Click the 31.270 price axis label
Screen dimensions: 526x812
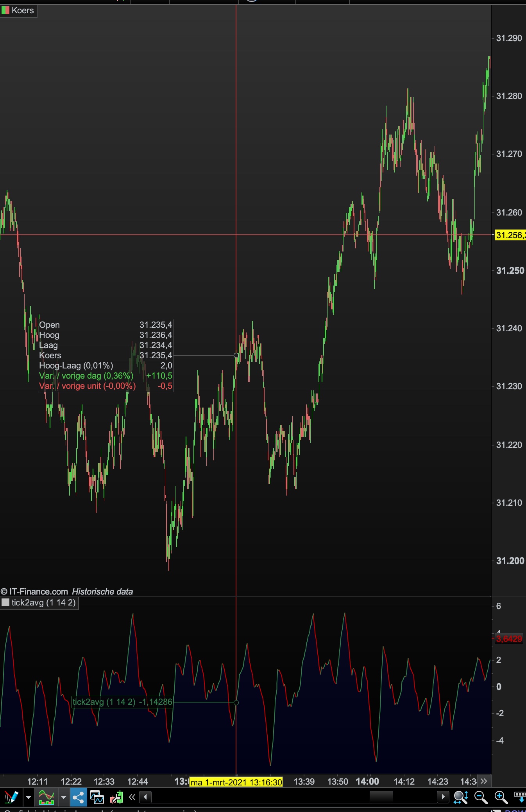pyautogui.click(x=509, y=154)
